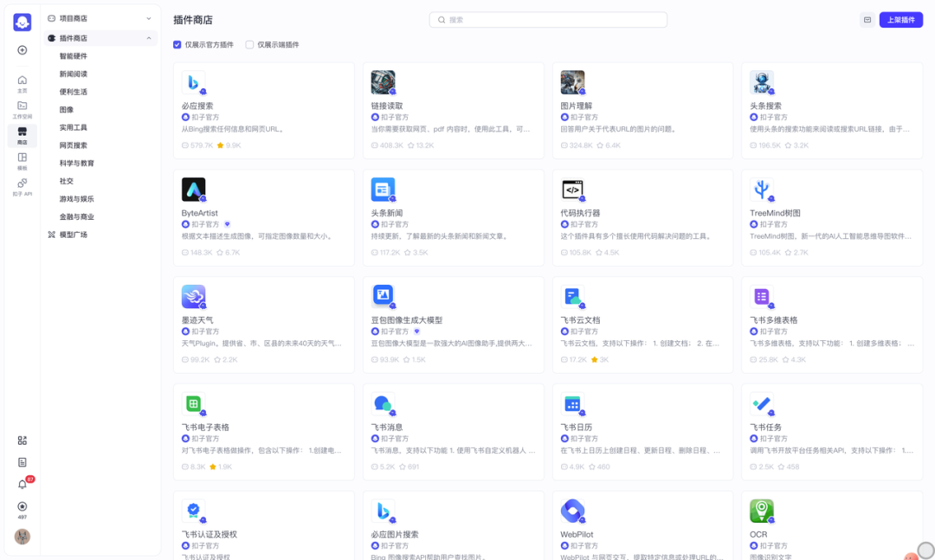The image size is (935, 560).
Task: Select 游戏与娱乐 category
Action: tap(77, 199)
